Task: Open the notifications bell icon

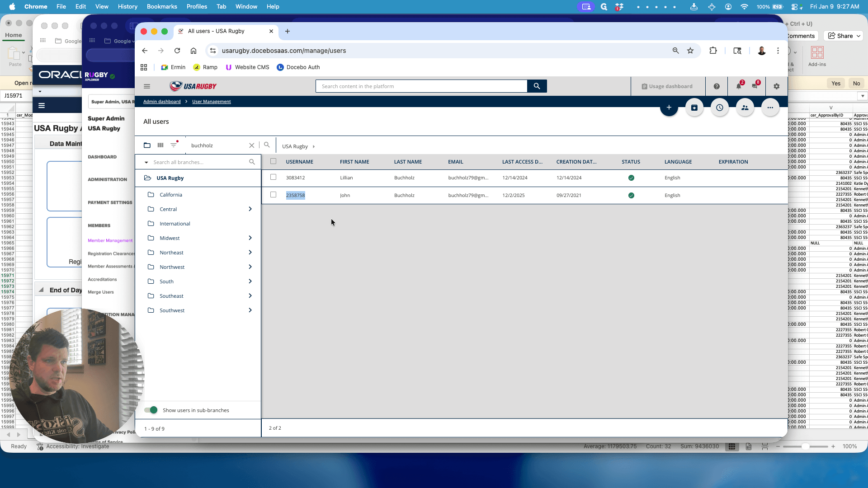Action: coord(739,86)
